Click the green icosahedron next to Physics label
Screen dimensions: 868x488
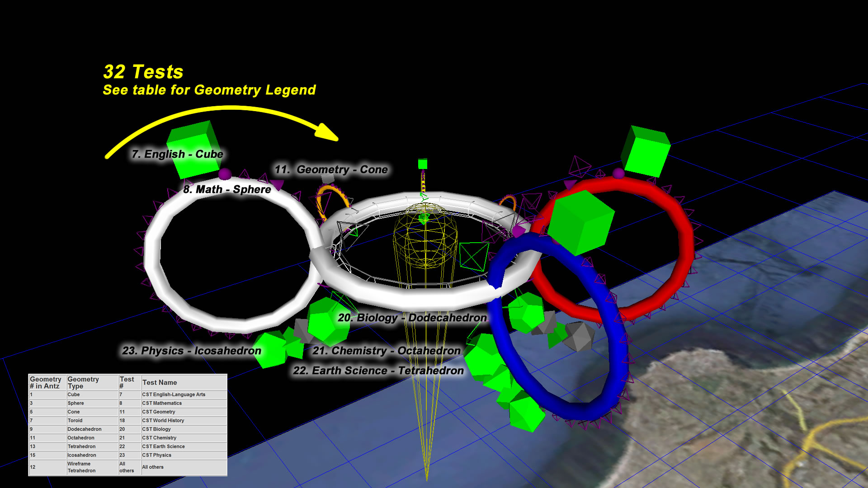click(271, 350)
